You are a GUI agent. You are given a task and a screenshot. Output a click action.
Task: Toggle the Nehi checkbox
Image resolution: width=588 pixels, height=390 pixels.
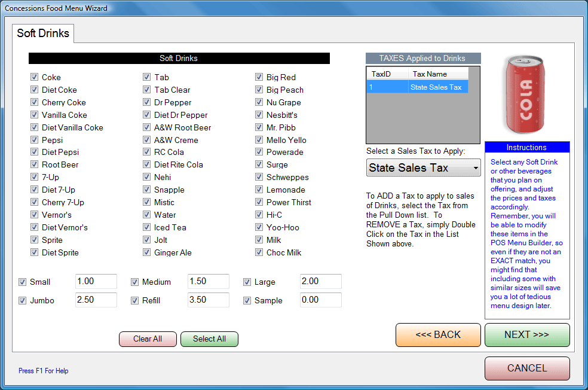pos(146,177)
